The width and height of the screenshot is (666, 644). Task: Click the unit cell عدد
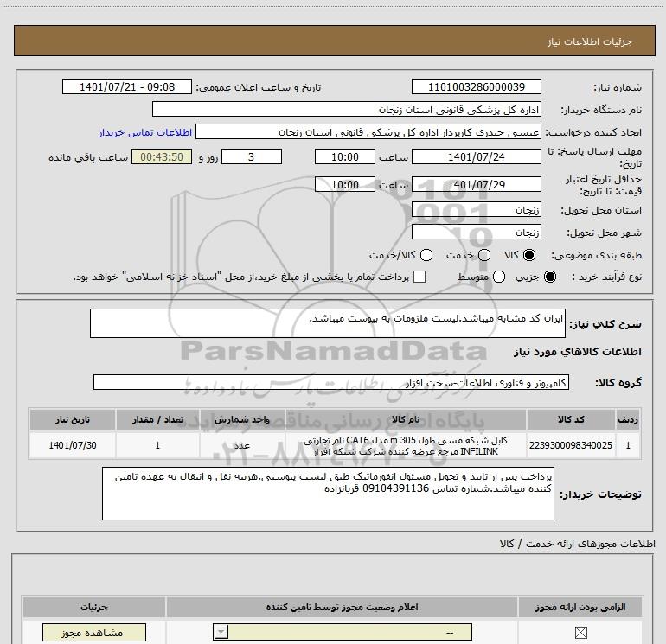(242, 445)
